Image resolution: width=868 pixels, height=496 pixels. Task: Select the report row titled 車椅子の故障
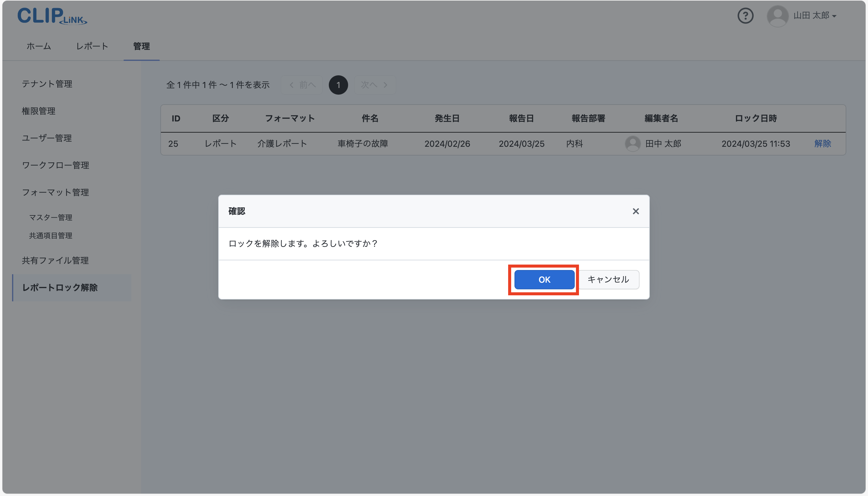[363, 143]
